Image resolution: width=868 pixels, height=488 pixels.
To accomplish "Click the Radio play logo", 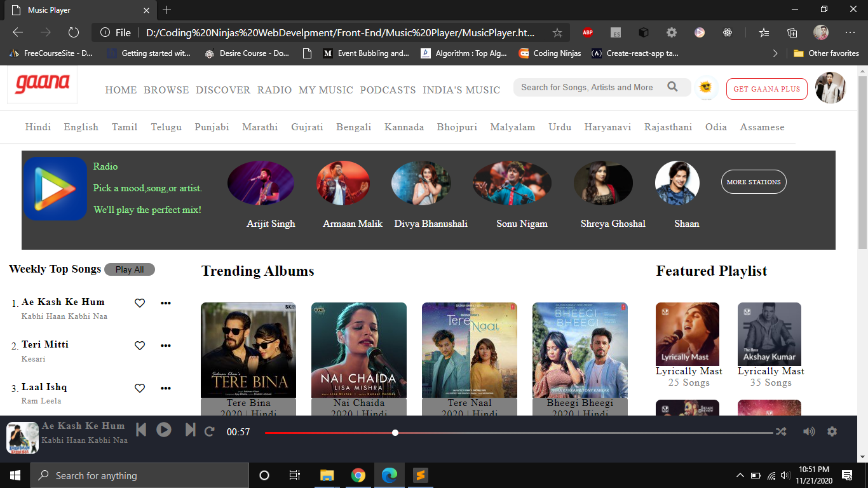I will tap(55, 189).
